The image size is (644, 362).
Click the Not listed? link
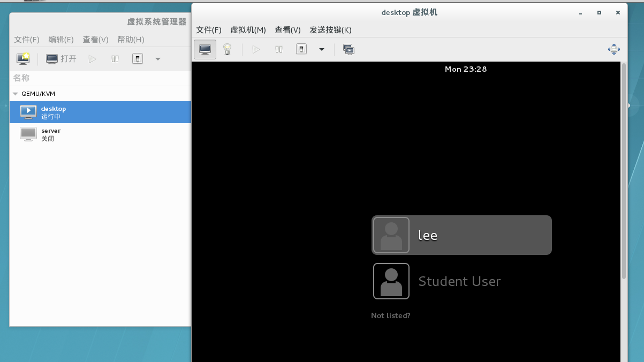pyautogui.click(x=391, y=315)
